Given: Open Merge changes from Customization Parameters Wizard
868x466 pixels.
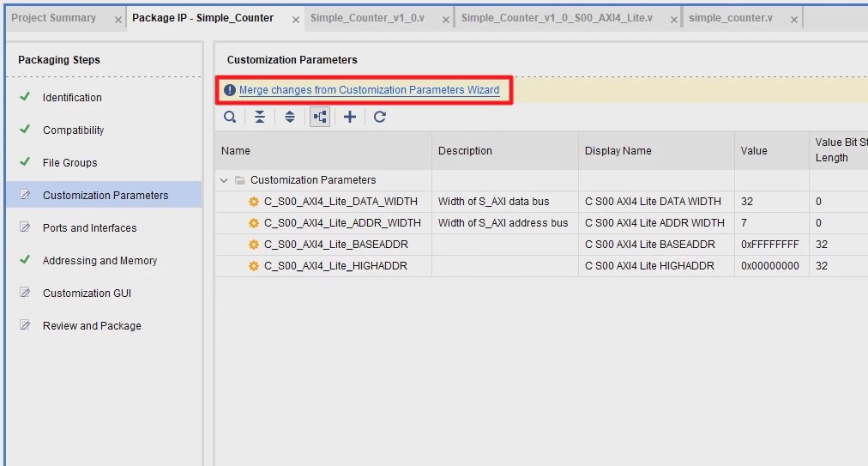Looking at the screenshot, I should coord(369,90).
